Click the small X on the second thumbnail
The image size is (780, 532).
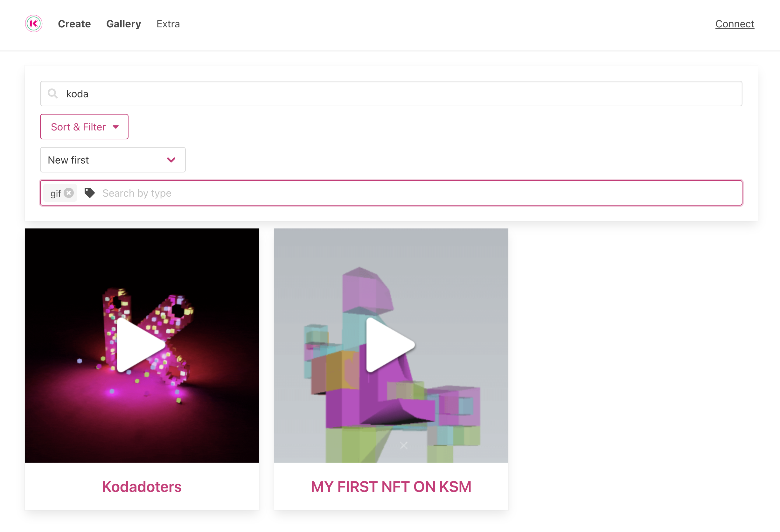click(x=404, y=445)
